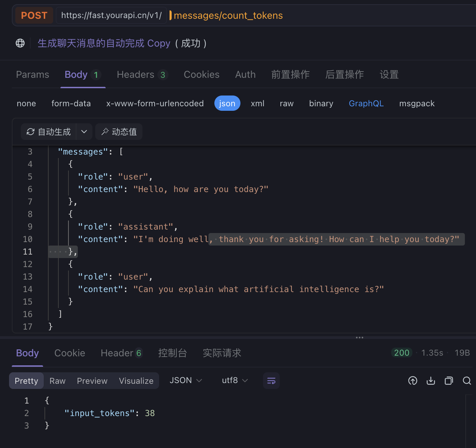Open the 控制台 console tab
This screenshot has width=476, height=448.
tap(173, 353)
